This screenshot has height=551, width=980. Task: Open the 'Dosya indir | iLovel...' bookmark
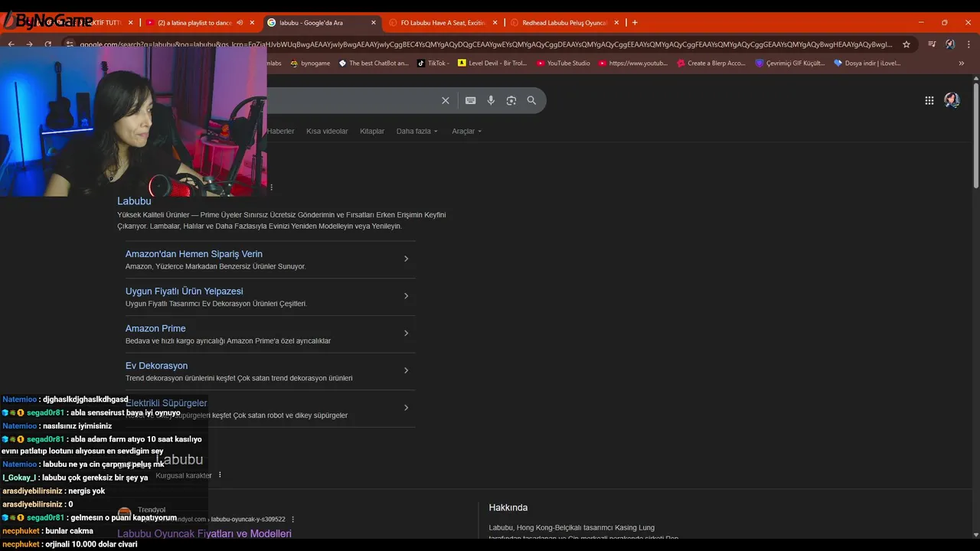pyautogui.click(x=867, y=64)
